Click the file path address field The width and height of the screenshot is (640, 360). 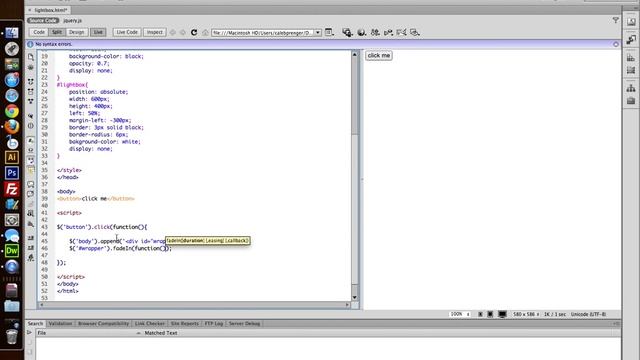[x=262, y=33]
